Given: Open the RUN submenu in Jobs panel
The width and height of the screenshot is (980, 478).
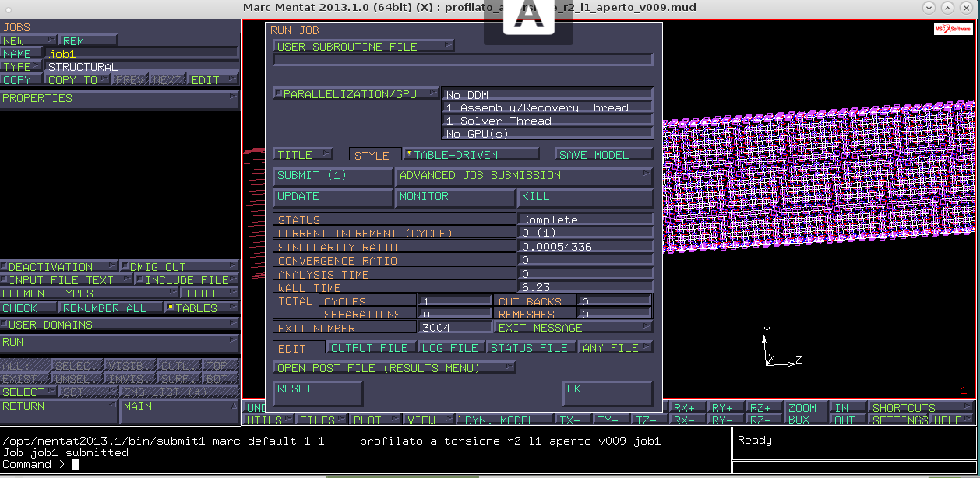Looking at the screenshot, I should pos(120,342).
